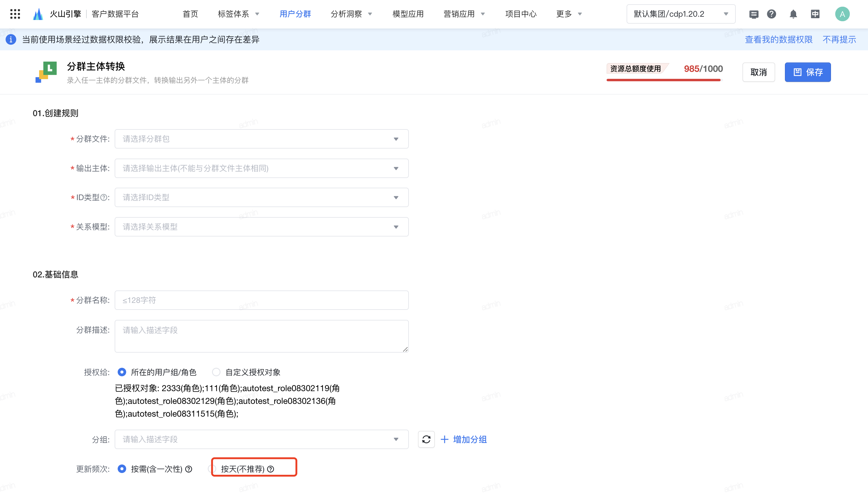Click the 分群主体转换 page logo icon
This screenshot has width=868, height=493.
click(46, 72)
